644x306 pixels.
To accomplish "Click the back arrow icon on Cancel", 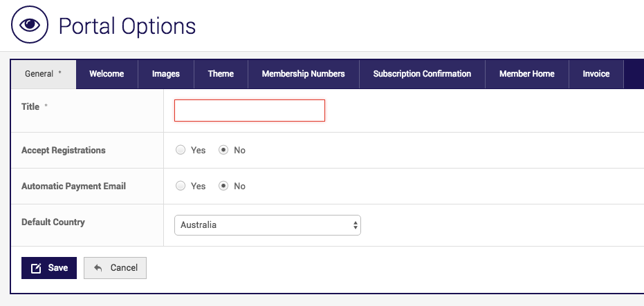I will [98, 268].
